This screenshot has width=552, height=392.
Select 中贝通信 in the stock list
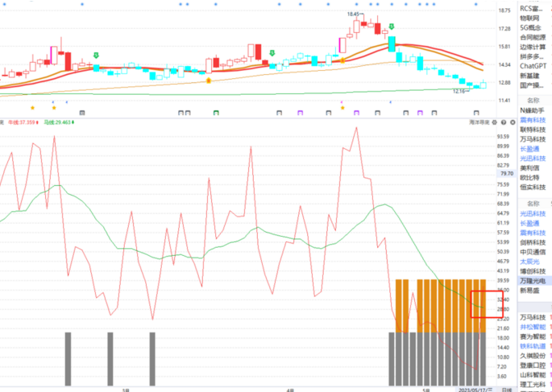tap(533, 252)
